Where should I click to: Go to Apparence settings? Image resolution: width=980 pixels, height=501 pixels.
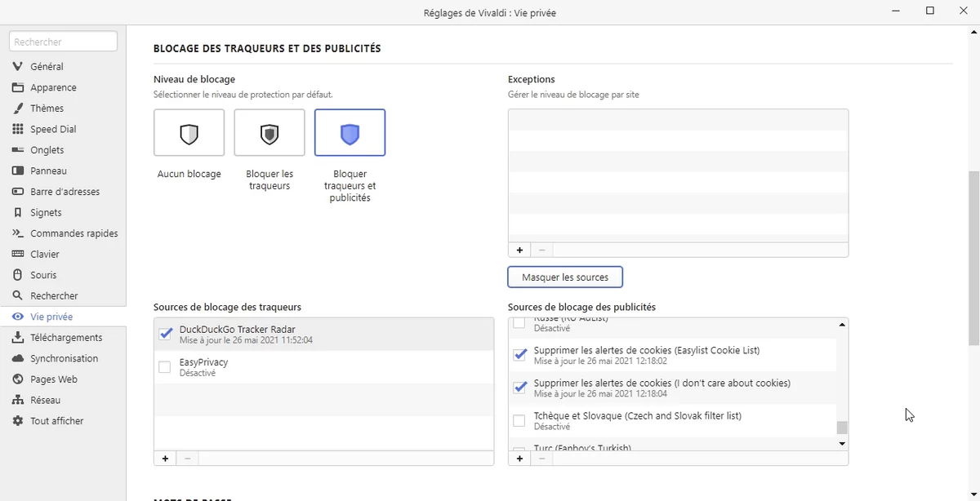click(x=53, y=87)
